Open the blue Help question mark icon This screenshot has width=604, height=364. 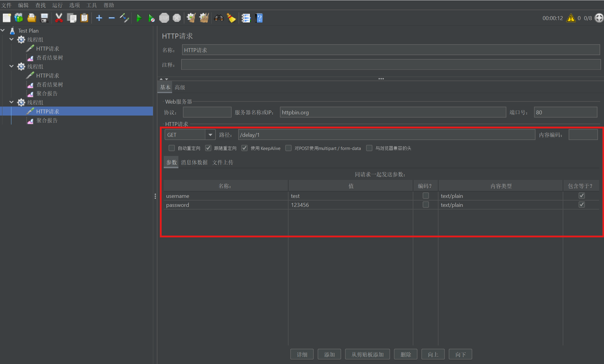click(x=259, y=18)
